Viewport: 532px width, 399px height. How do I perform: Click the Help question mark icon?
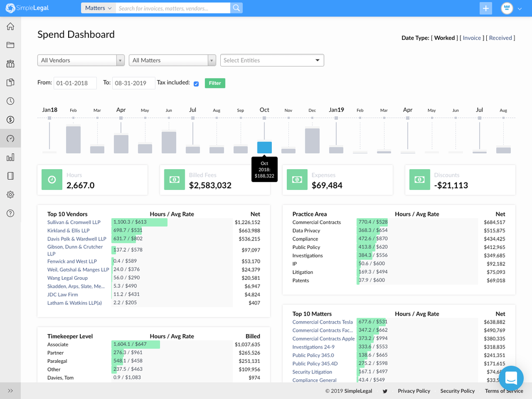pyautogui.click(x=11, y=213)
